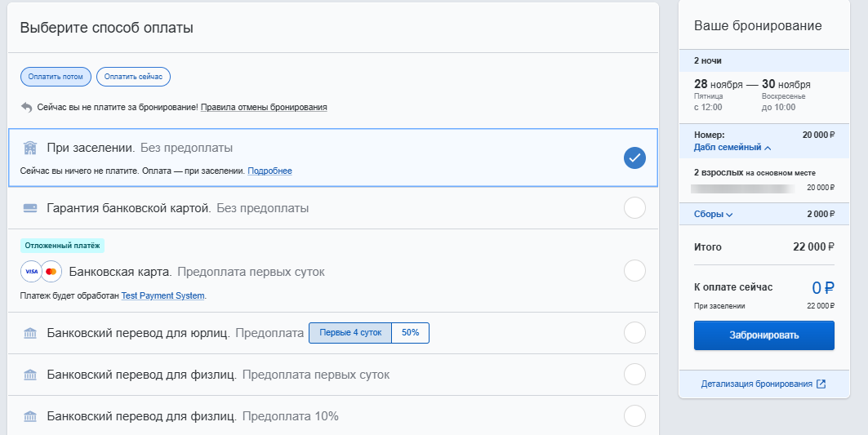Select Банковская карта payment radio button
This screenshot has width=868, height=435.
coord(634,270)
